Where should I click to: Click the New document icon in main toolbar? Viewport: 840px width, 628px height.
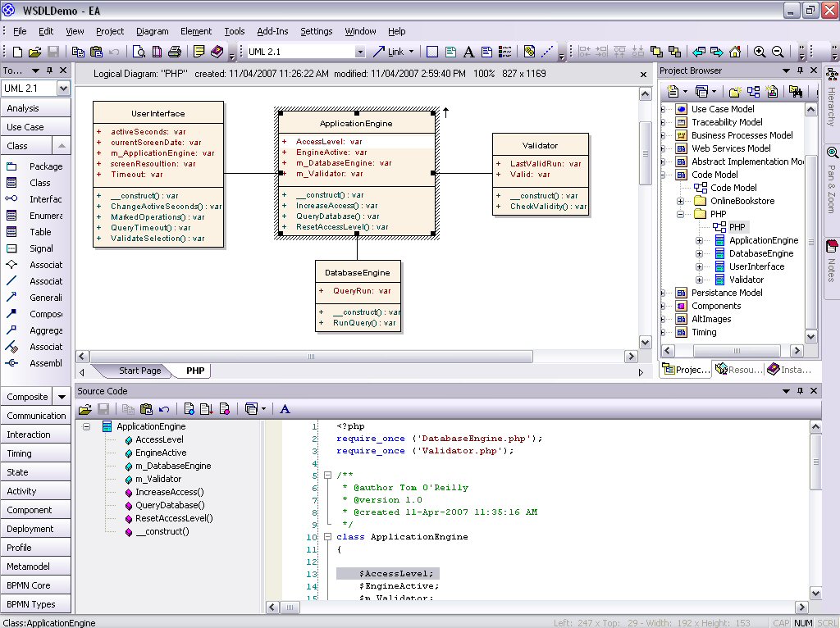(x=18, y=52)
